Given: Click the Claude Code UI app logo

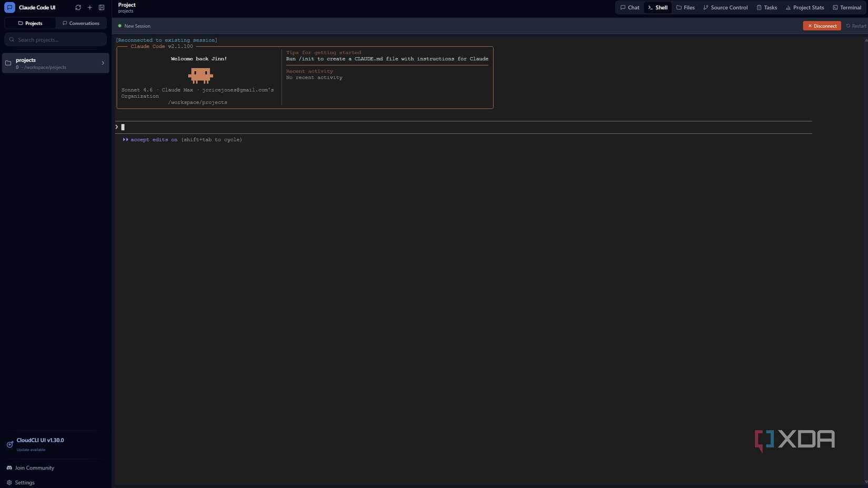Looking at the screenshot, I should [9, 7].
